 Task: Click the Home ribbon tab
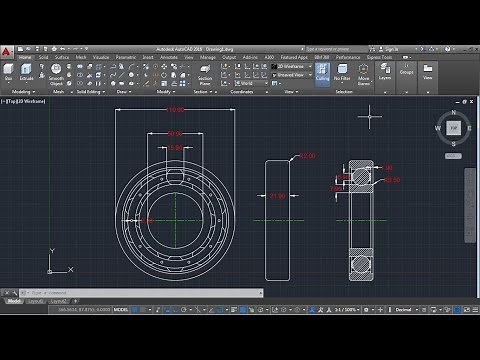(25, 57)
